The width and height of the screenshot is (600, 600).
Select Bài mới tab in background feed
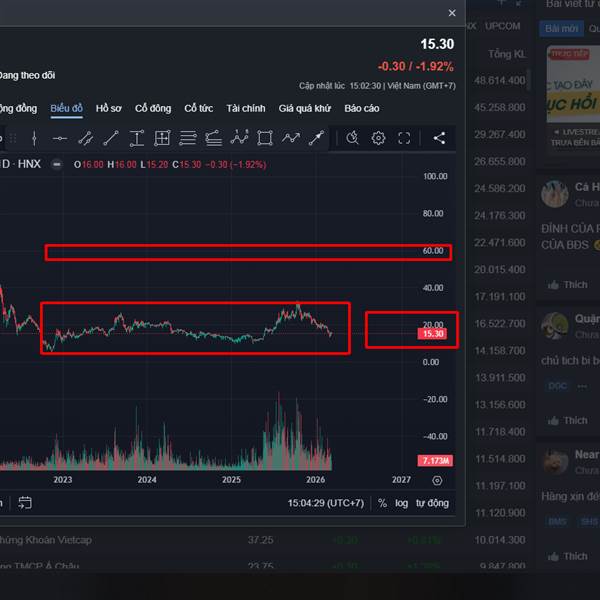point(561,29)
